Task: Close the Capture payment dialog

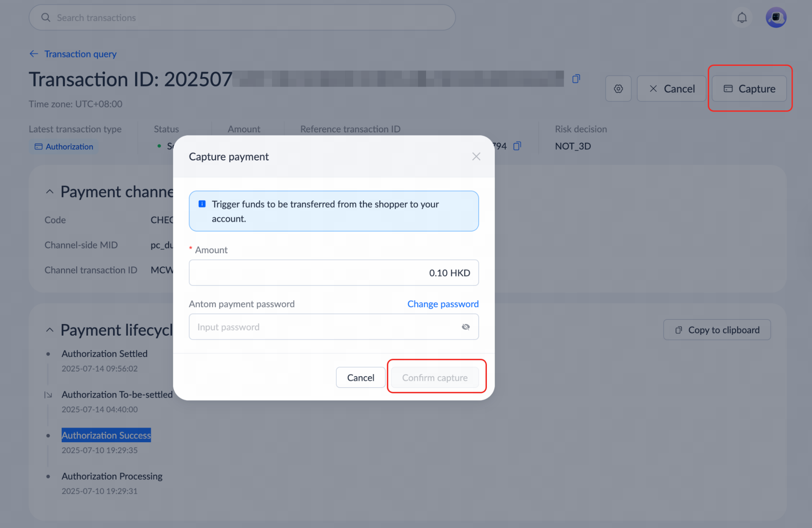Action: tap(476, 156)
